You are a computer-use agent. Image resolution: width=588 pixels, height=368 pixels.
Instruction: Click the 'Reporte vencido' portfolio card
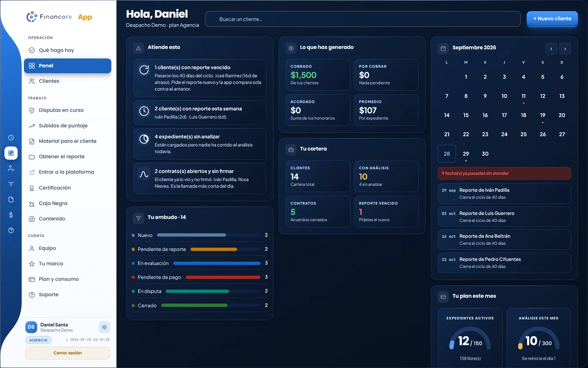coord(386,212)
